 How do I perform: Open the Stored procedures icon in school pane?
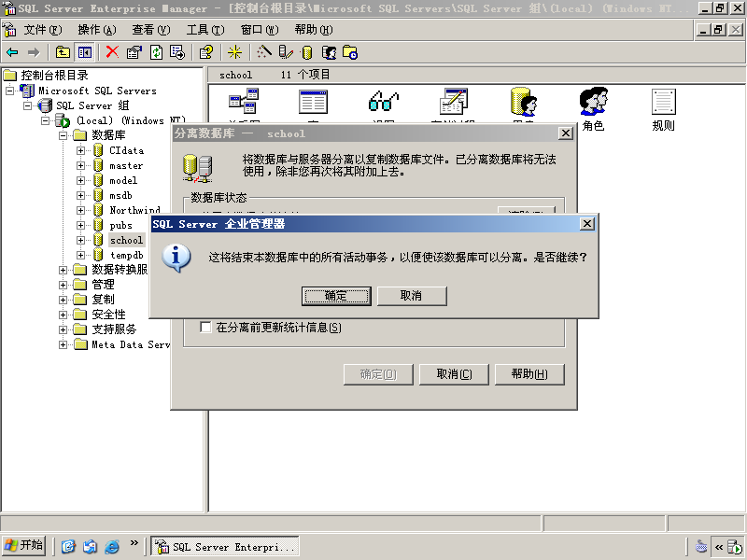pyautogui.click(x=454, y=101)
